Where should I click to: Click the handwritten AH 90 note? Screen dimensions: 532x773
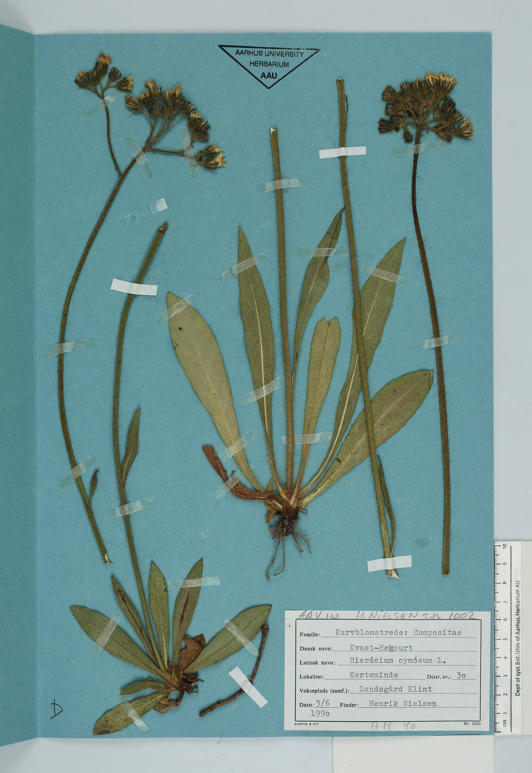pyautogui.click(x=393, y=725)
